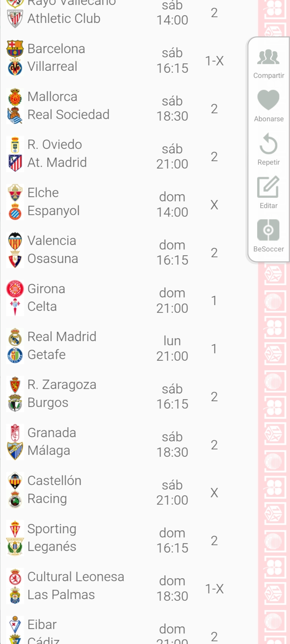Open the BeSoccer icon
Viewport: 290px width, 644px height.
pyautogui.click(x=268, y=230)
